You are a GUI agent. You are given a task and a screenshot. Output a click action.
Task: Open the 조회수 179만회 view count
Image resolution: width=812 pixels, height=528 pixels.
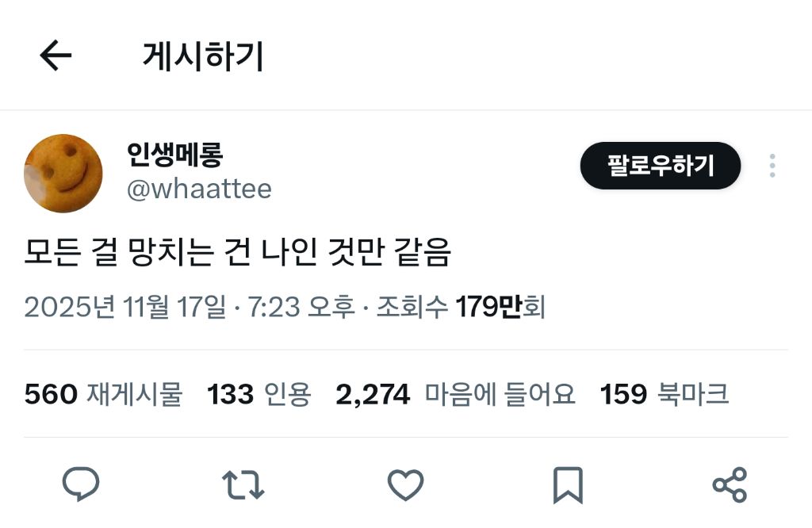(x=461, y=307)
